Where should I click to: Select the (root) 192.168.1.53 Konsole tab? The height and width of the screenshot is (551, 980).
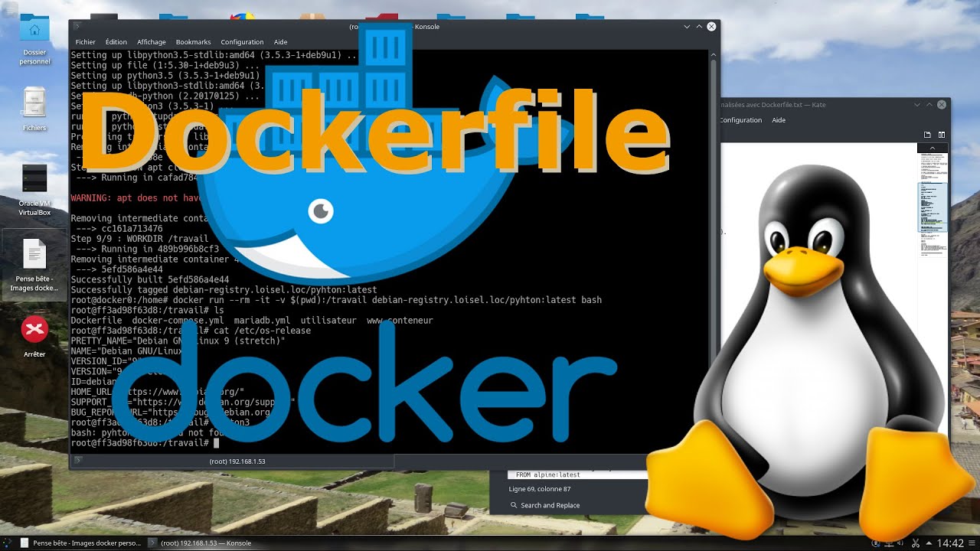(233, 461)
